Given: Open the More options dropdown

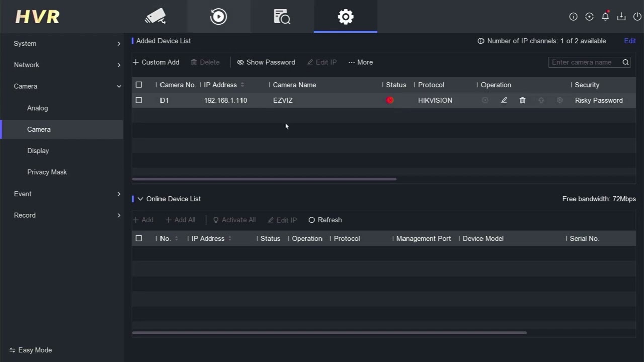Looking at the screenshot, I should (361, 62).
